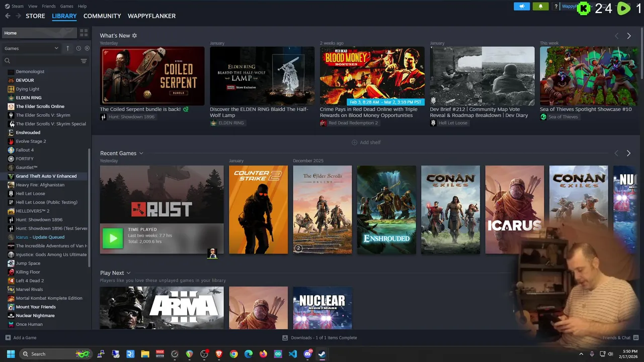Click the green Play button on Rust
This screenshot has height=362, width=644.
click(x=113, y=238)
